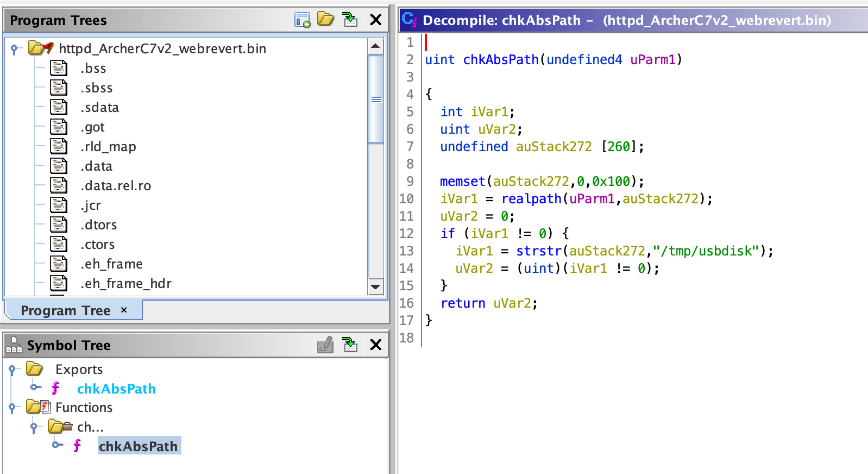Select the .ctors section icon
This screenshot has width=868, height=474.
pos(59,244)
